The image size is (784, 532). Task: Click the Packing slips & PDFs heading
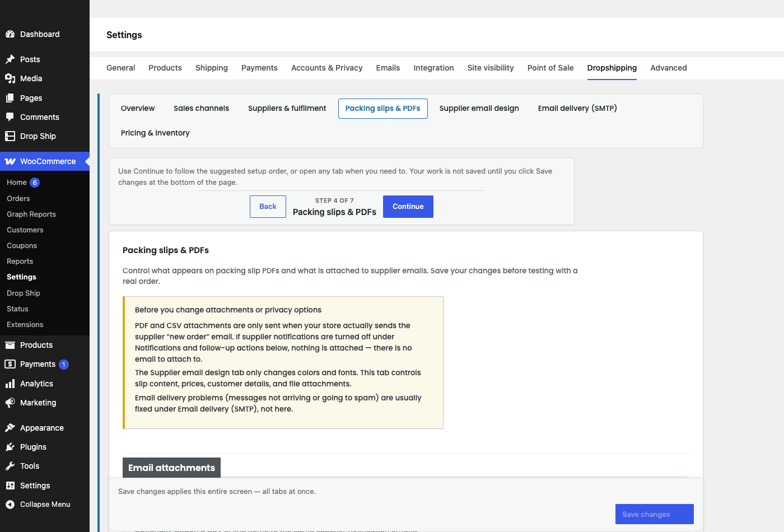[166, 250]
